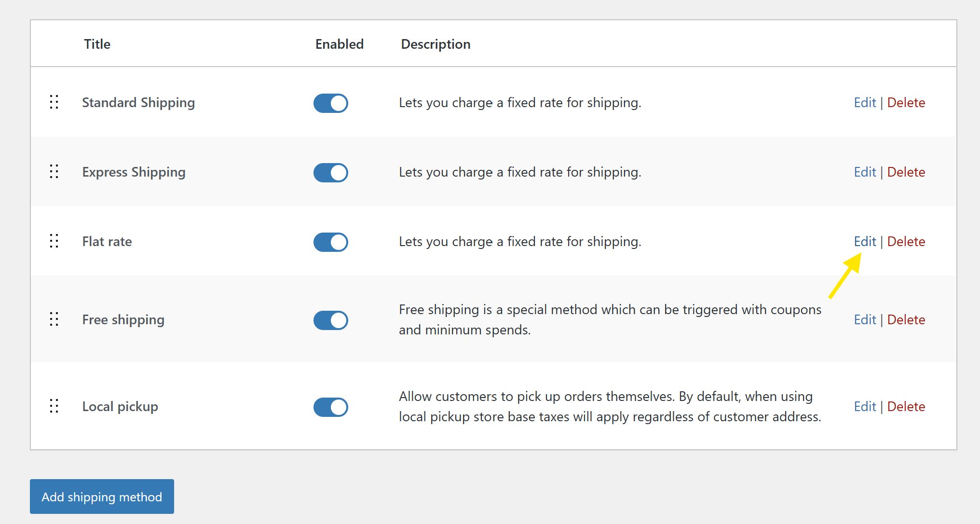This screenshot has width=980, height=524.
Task: Turn off Express Shipping method
Action: pyautogui.click(x=331, y=173)
